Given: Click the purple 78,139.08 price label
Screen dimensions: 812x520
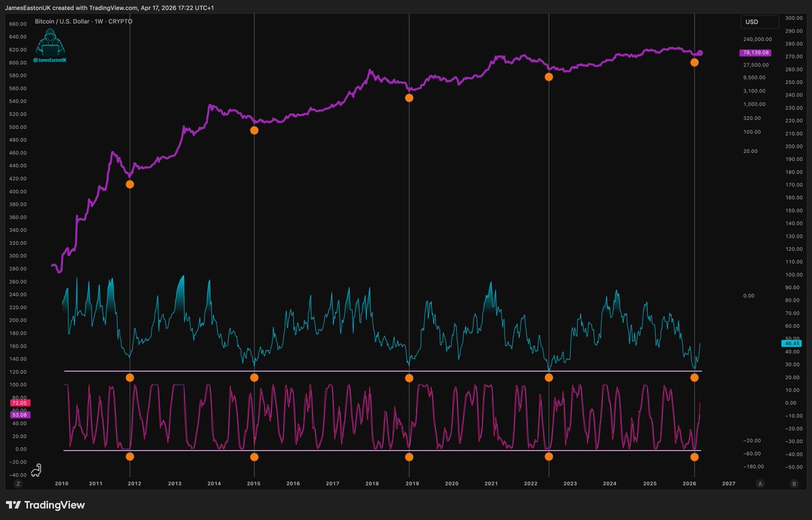Looking at the screenshot, I should tap(756, 53).
